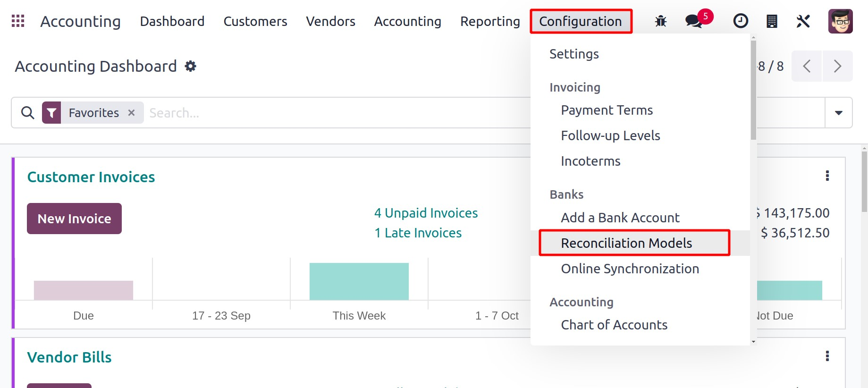
Task: Open the 4 Unpaid Invoices link
Action: click(426, 213)
